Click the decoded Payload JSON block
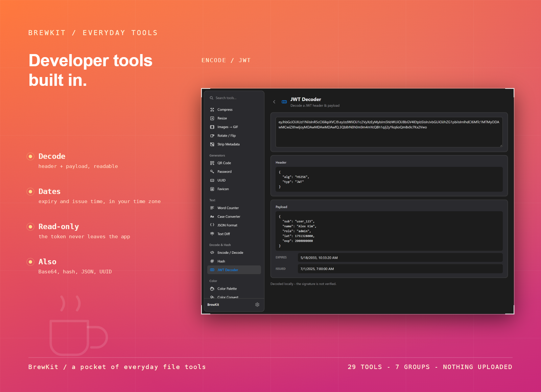This screenshot has width=541, height=392. (x=389, y=231)
